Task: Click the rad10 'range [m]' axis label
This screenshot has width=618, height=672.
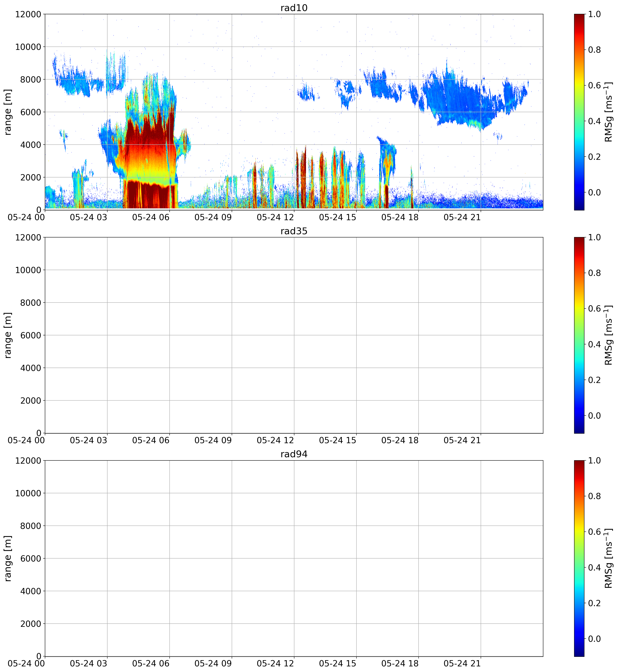Action: coord(8,112)
